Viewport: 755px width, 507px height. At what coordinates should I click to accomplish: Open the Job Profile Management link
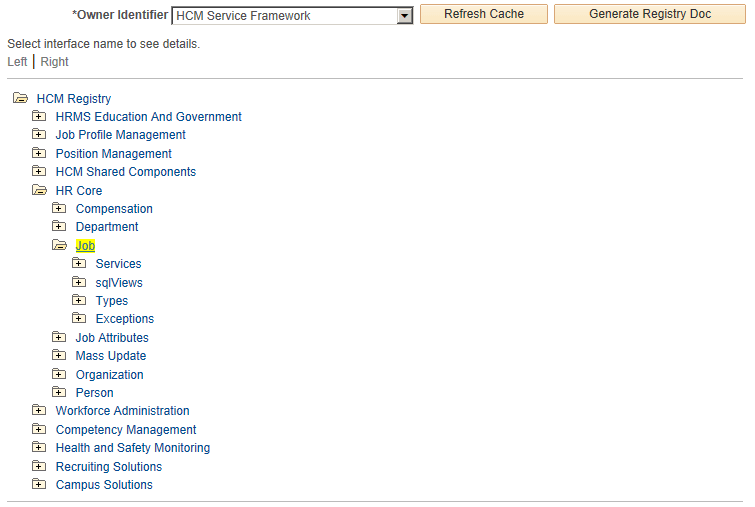(120, 135)
